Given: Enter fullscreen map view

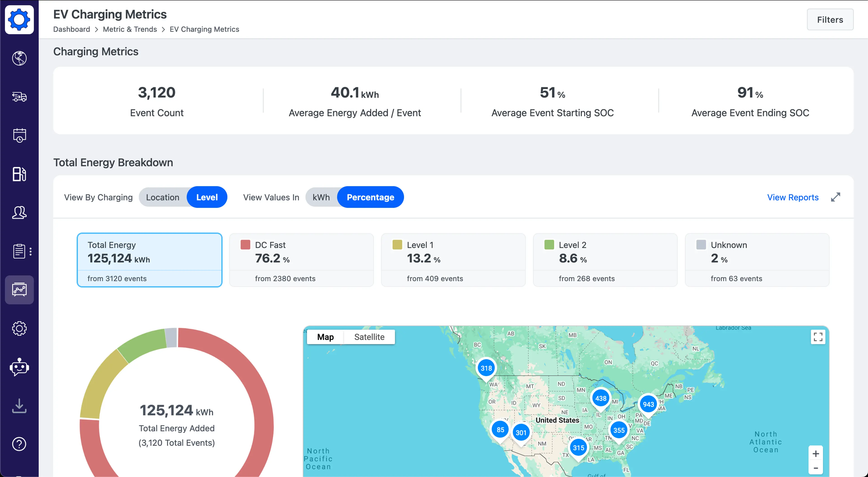Looking at the screenshot, I should pos(818,337).
